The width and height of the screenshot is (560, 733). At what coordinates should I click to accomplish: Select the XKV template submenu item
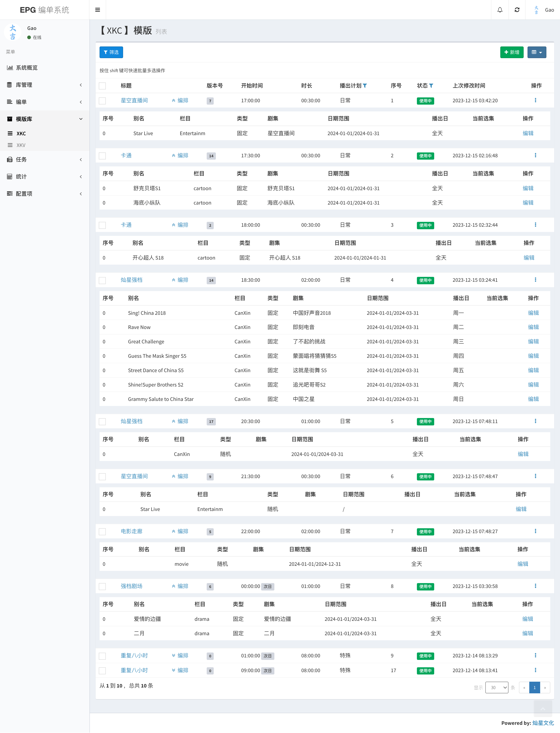pyautogui.click(x=21, y=145)
